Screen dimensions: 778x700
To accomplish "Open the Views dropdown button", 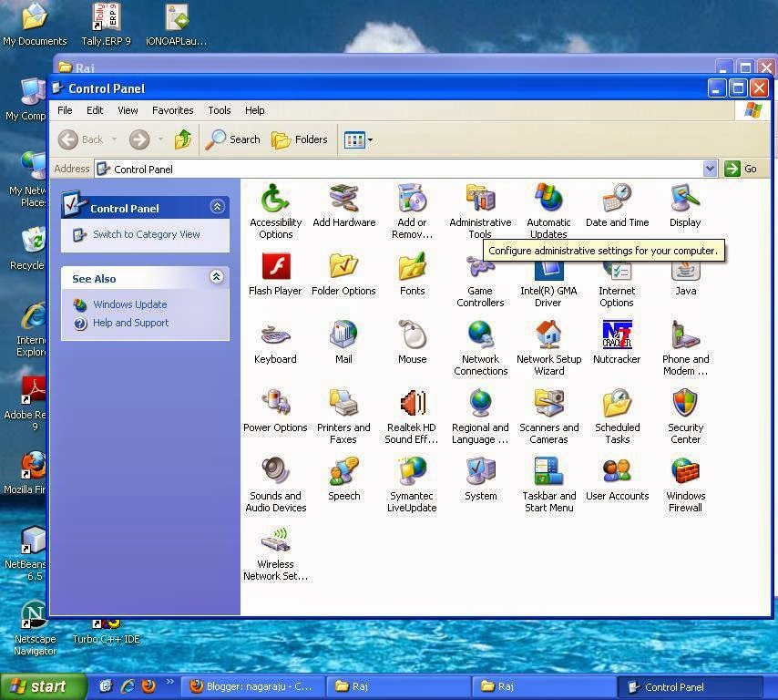I will [358, 140].
